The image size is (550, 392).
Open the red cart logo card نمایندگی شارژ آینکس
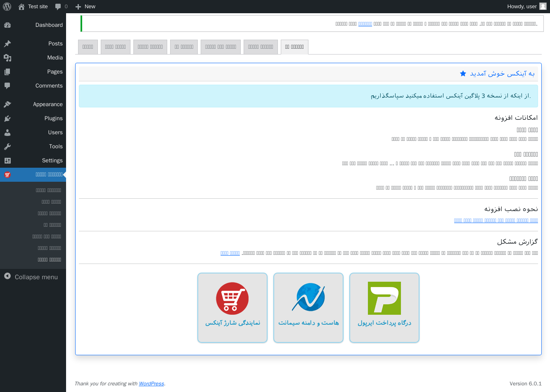click(232, 308)
